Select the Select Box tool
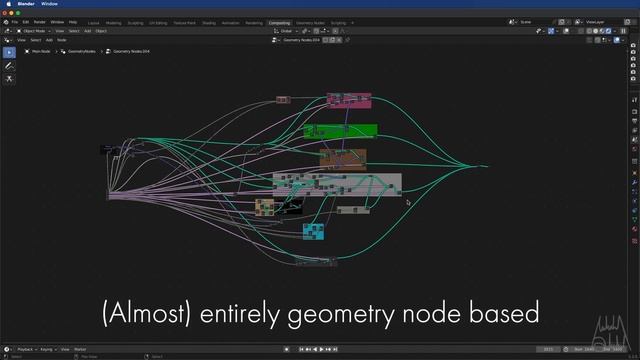This screenshot has width=640, height=360. [9, 52]
